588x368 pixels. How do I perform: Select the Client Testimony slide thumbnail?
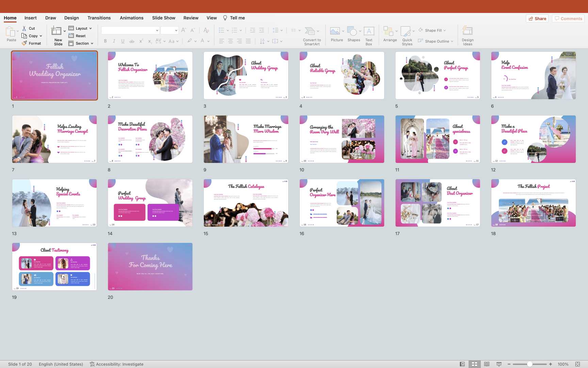54,266
